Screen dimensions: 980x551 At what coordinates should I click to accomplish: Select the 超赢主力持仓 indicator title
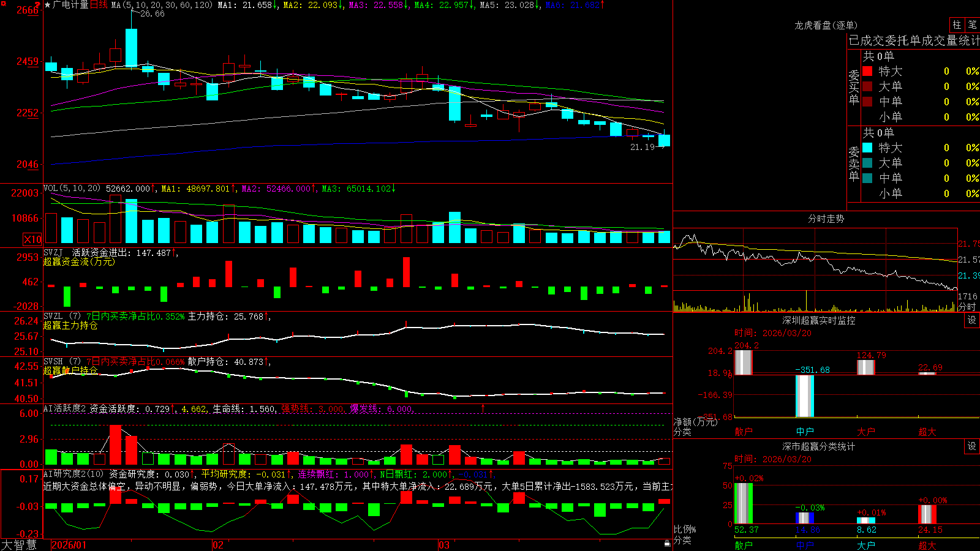point(70,325)
